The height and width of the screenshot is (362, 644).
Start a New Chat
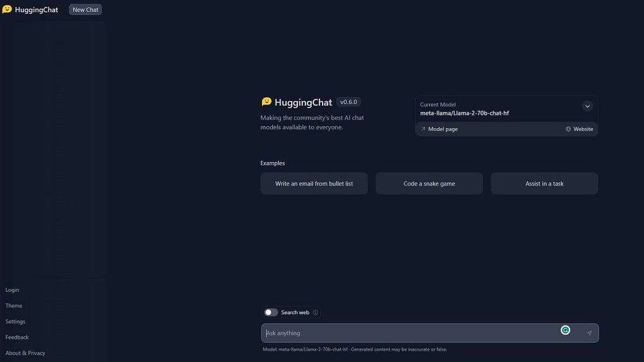85,9
